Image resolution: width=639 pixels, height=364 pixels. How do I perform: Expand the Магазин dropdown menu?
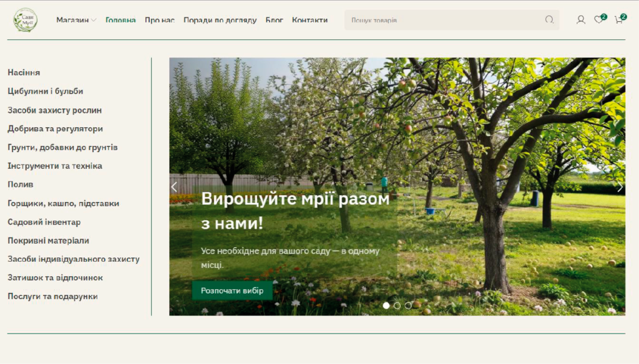click(x=76, y=20)
